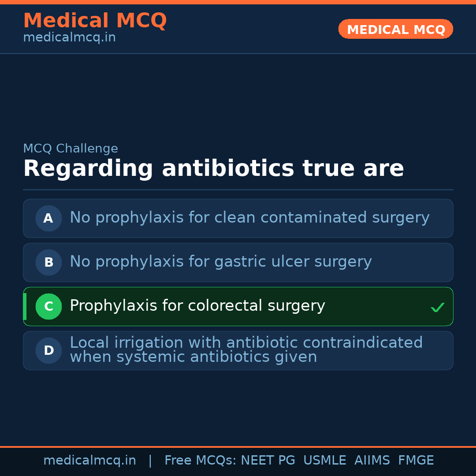Open the medicalmcq.in link in the footer

tap(89, 461)
